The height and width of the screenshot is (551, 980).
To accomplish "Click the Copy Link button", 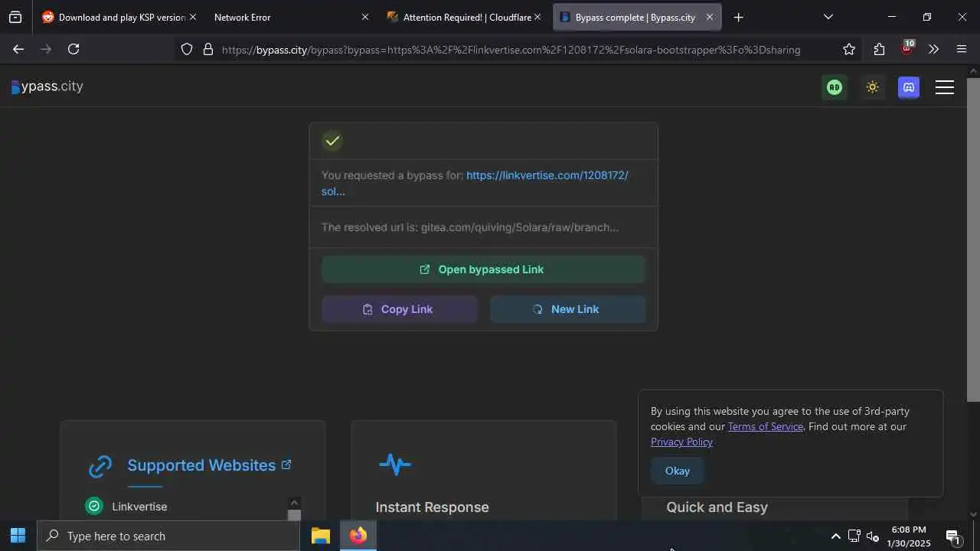I will pos(400,309).
